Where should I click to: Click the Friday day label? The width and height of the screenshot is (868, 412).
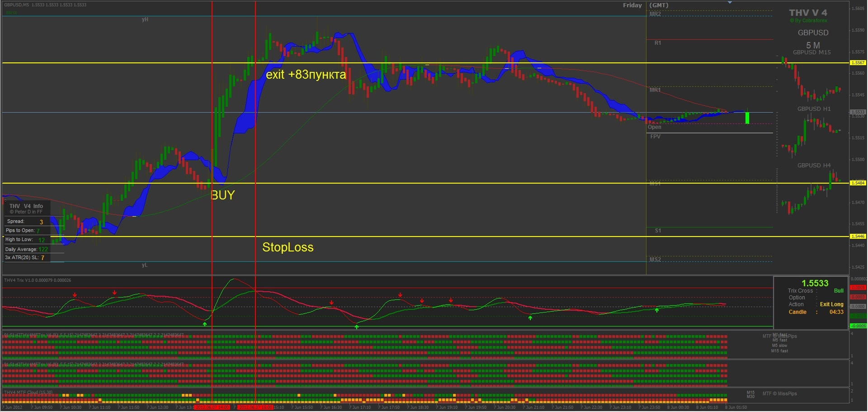(x=632, y=5)
